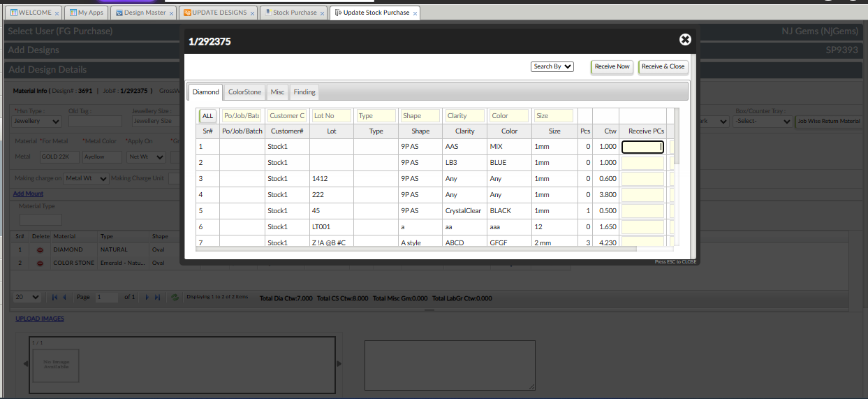The height and width of the screenshot is (399, 868).
Task: Click the ALL filter button
Action: click(x=208, y=116)
